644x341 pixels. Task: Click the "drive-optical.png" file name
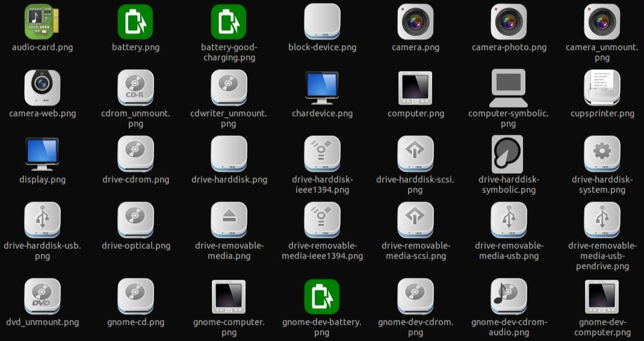coord(136,246)
